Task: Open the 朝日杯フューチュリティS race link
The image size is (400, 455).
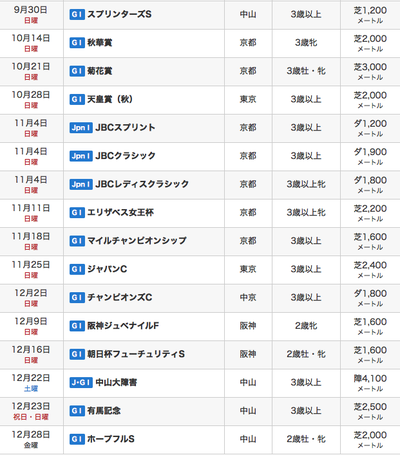Action: coord(136,354)
